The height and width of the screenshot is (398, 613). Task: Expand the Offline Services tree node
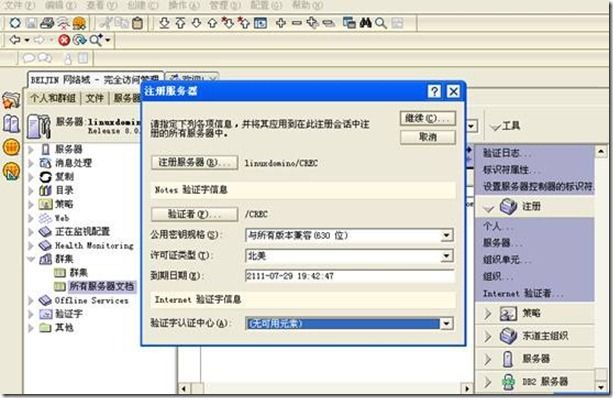[31, 300]
